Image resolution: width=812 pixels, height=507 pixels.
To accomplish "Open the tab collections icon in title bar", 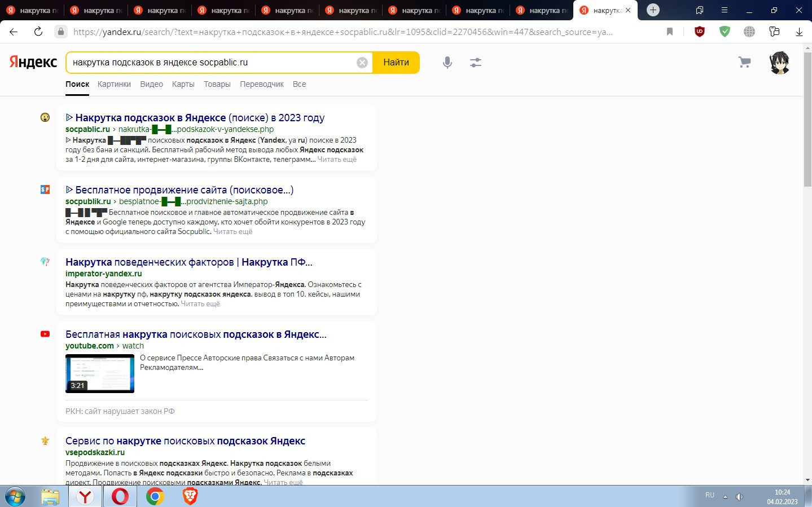I will (700, 10).
